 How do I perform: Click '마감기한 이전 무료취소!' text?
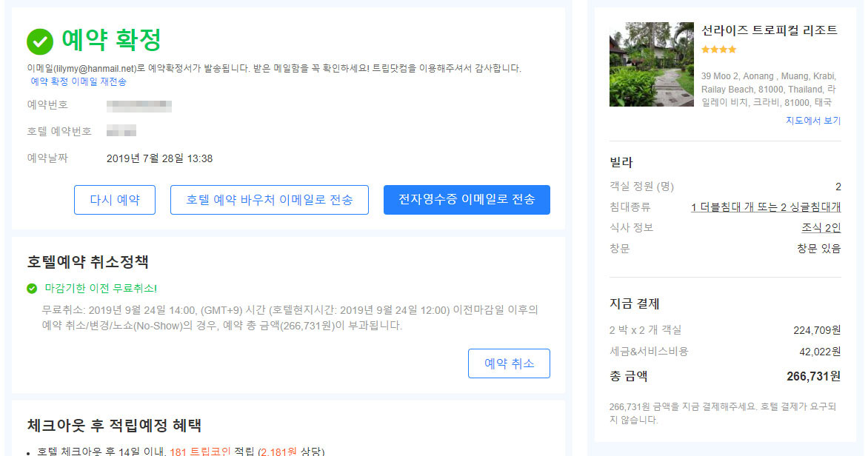101,288
